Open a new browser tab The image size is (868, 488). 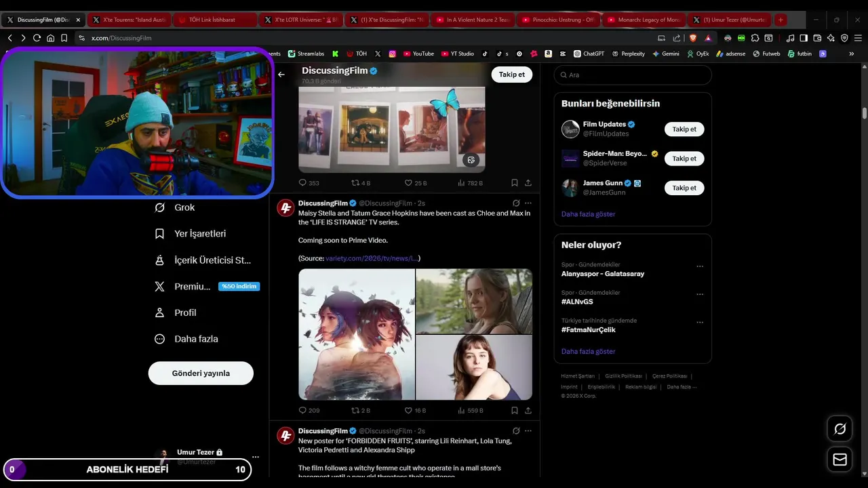(x=781, y=20)
